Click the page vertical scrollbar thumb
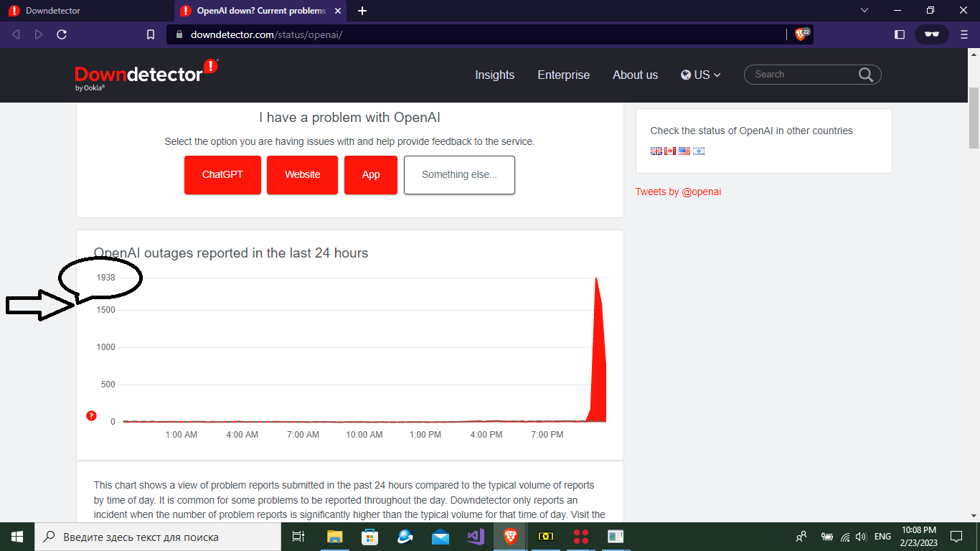 tap(974, 118)
